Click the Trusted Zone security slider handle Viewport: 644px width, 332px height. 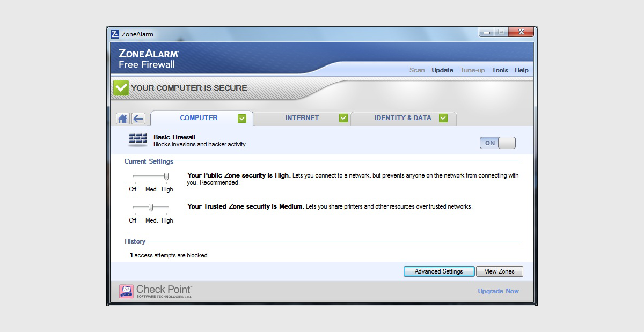(x=151, y=207)
